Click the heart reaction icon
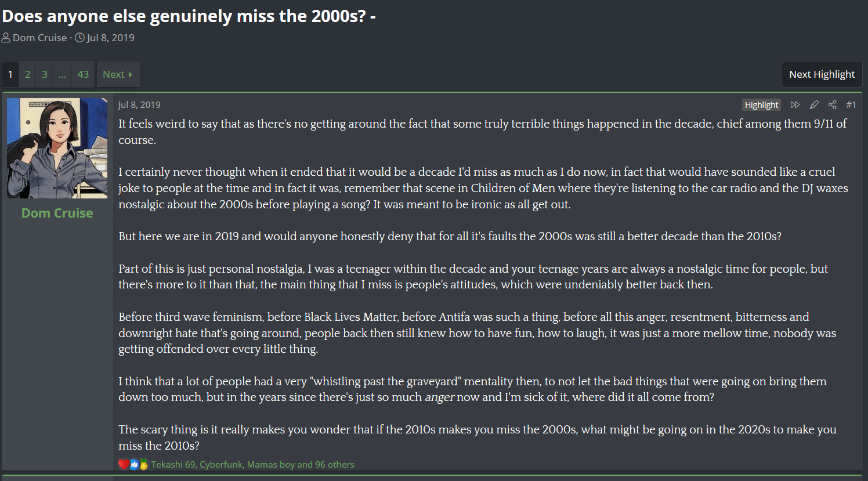The width and height of the screenshot is (868, 481). click(124, 464)
